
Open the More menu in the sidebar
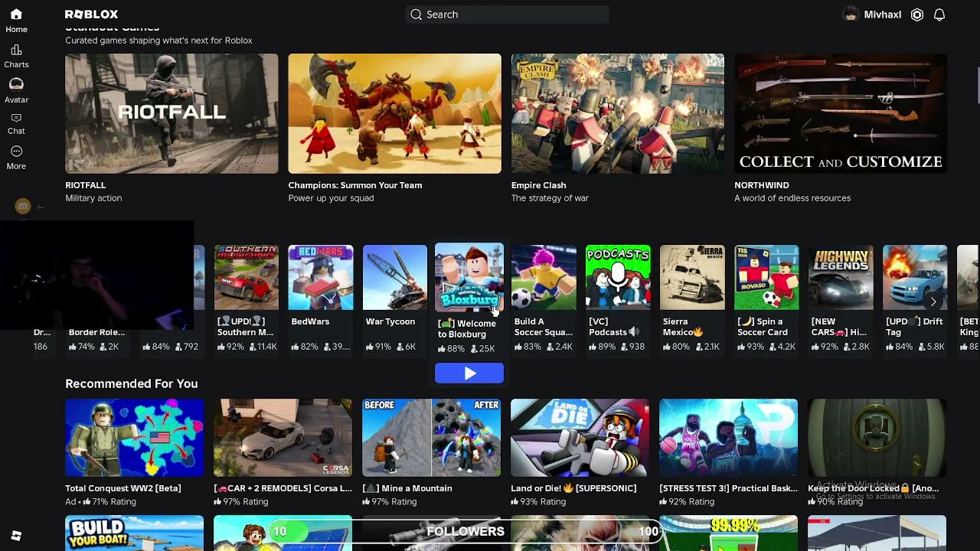(16, 157)
